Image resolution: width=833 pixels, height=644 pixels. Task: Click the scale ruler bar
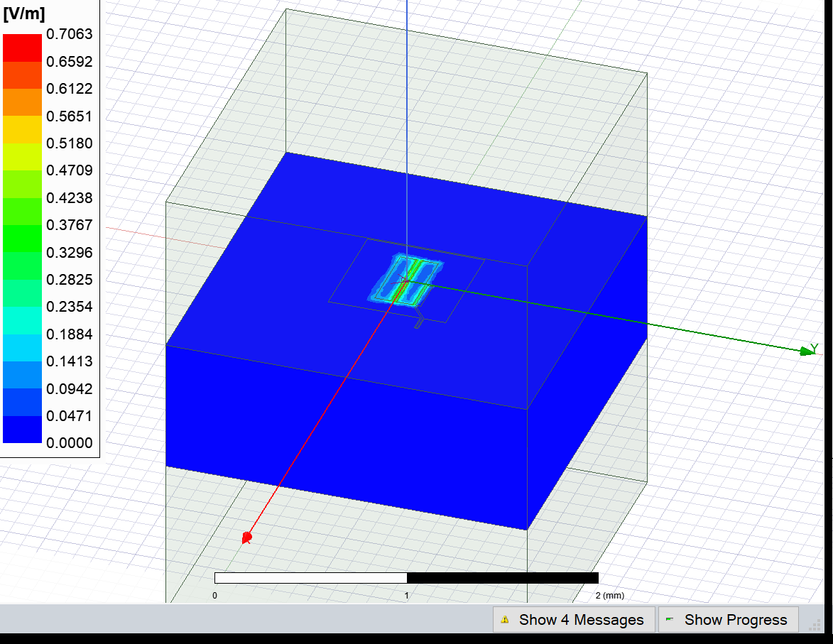pos(406,578)
